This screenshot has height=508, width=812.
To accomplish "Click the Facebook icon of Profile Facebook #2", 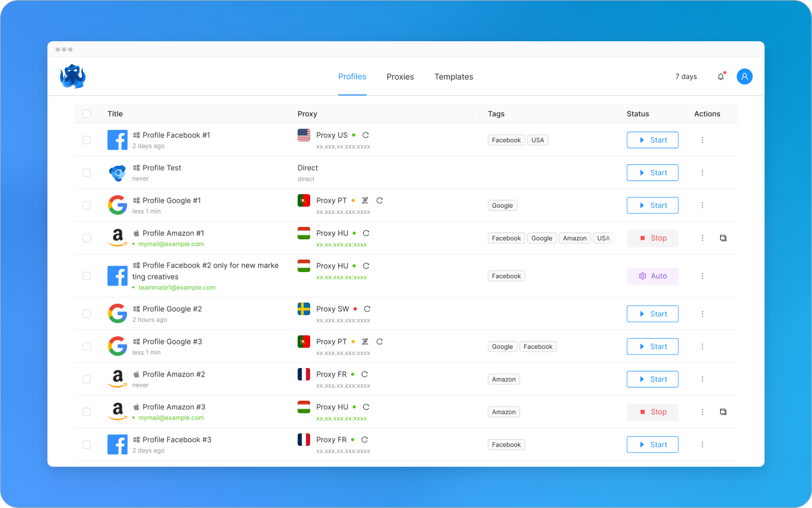I will (117, 276).
